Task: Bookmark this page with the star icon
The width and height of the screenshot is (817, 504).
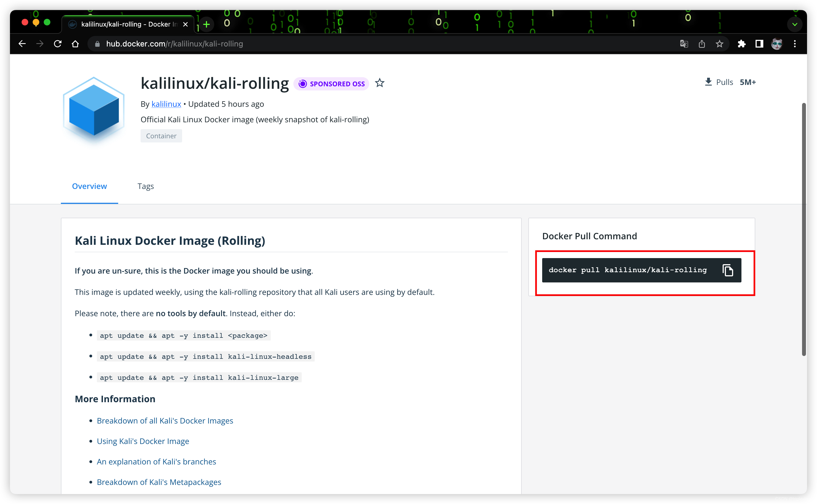Action: click(719, 44)
